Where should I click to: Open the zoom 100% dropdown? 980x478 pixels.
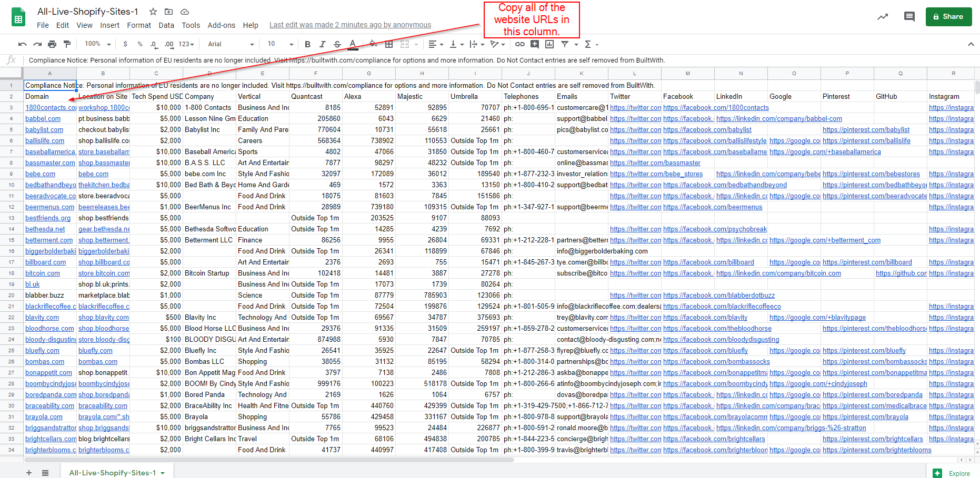click(x=98, y=44)
